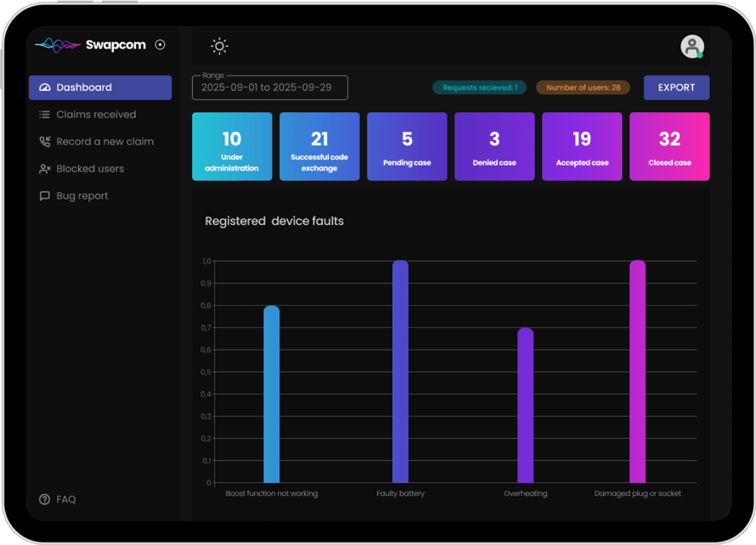The image size is (756, 545).
Task: Click the Requests received badge
Action: [480, 87]
